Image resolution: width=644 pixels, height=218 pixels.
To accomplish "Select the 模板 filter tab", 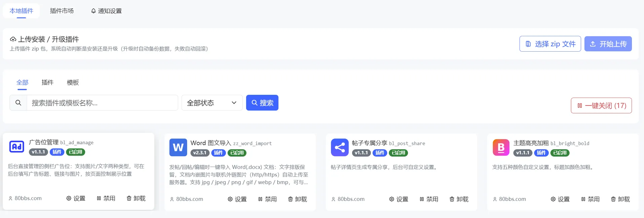I will point(73,83).
